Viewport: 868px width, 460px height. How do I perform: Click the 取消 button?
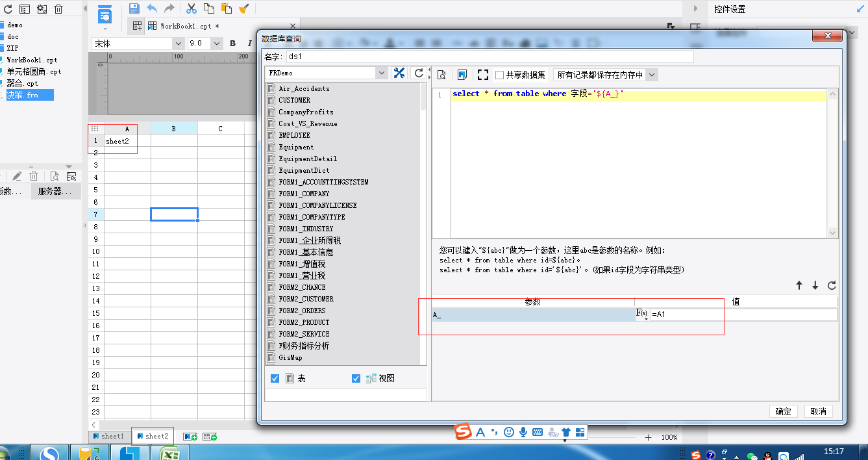[x=819, y=411]
